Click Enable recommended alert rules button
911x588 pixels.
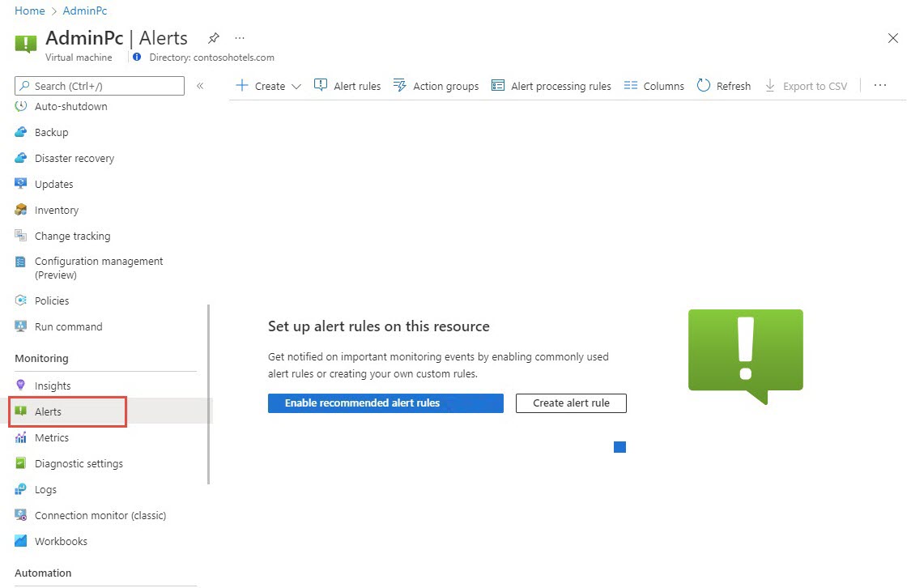tap(385, 403)
